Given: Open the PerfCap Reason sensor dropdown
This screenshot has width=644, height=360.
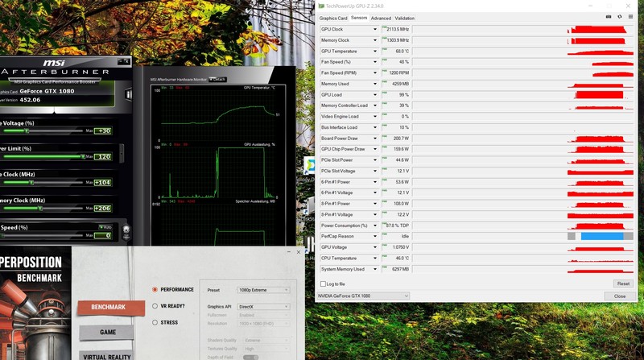Looking at the screenshot, I should 374,236.
